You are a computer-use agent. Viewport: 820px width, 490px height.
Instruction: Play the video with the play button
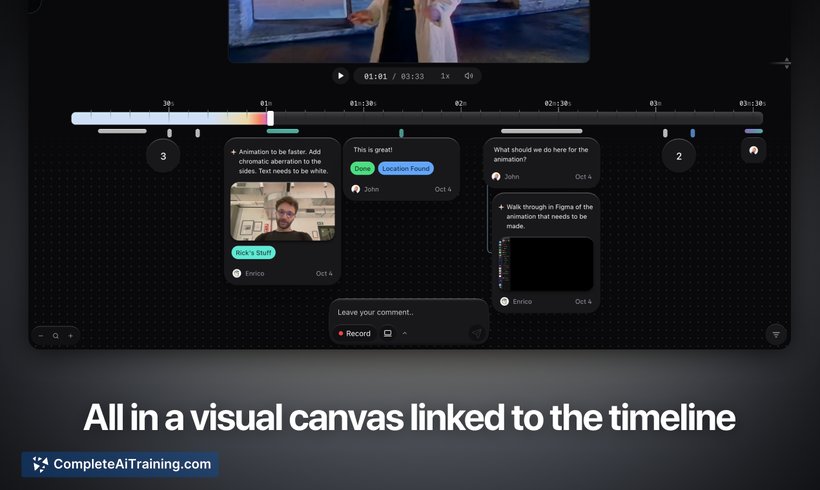point(340,76)
